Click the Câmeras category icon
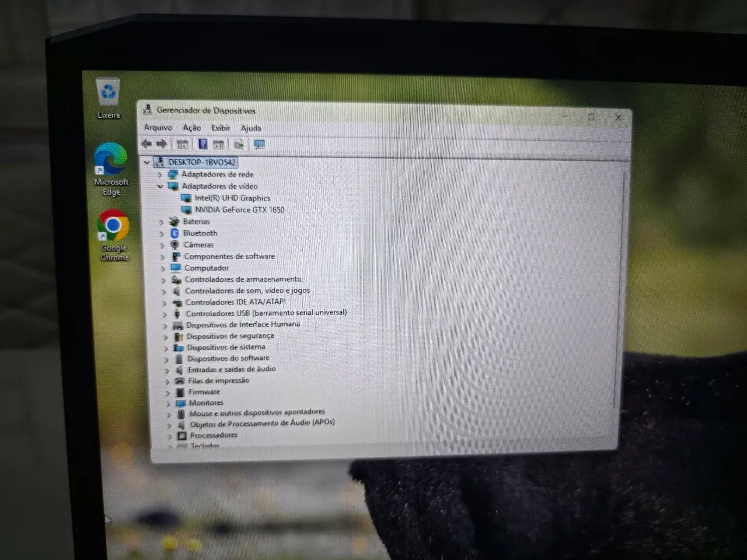 174,244
